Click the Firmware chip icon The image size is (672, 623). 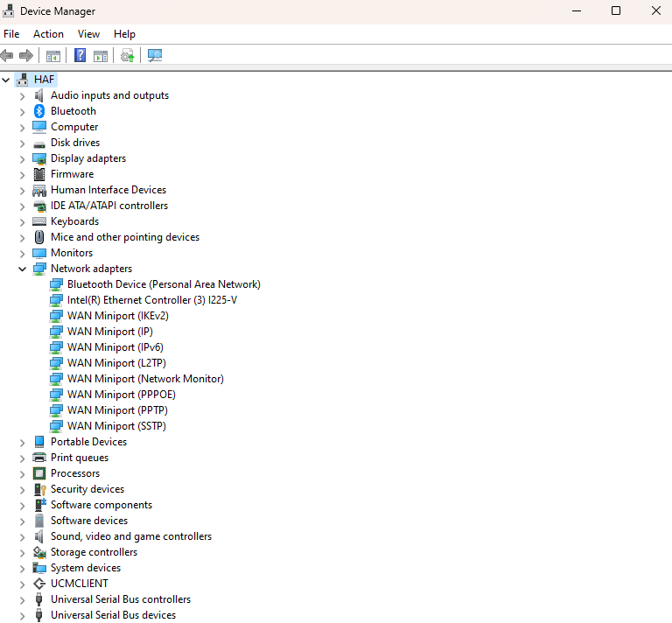point(39,174)
